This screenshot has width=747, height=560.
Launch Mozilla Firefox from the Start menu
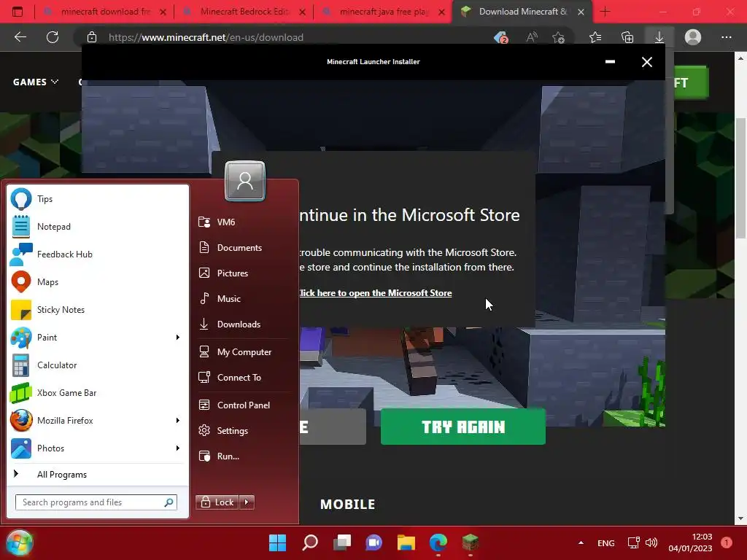click(x=98, y=421)
